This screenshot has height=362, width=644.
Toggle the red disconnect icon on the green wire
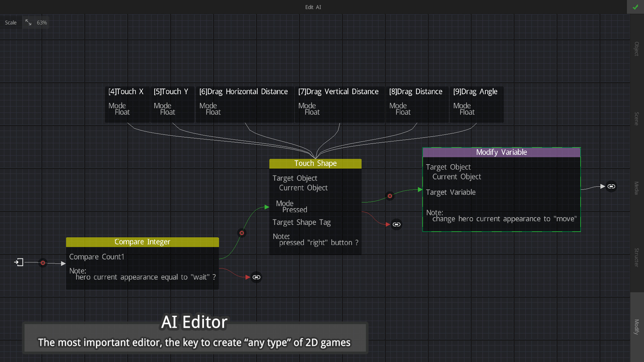tap(241, 233)
